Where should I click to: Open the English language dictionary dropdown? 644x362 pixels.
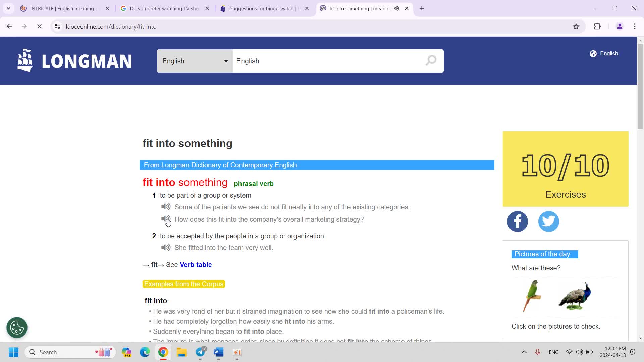click(x=195, y=61)
